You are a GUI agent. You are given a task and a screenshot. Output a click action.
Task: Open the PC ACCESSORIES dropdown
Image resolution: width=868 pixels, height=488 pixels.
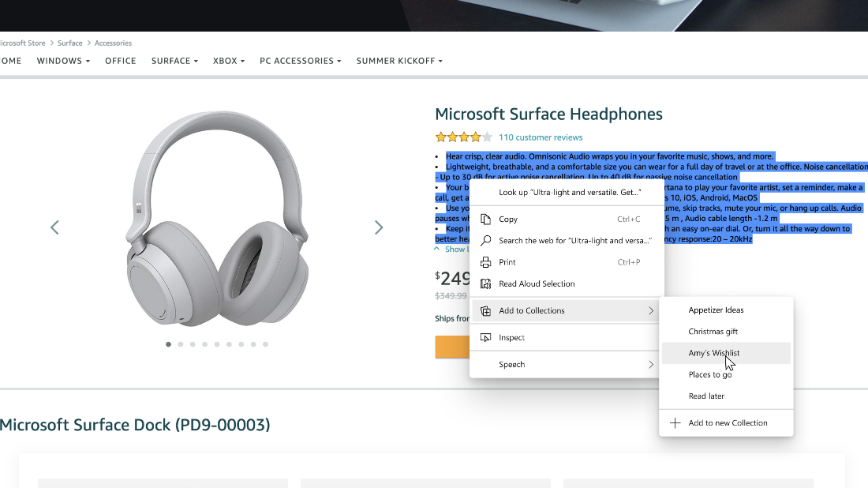coord(300,61)
